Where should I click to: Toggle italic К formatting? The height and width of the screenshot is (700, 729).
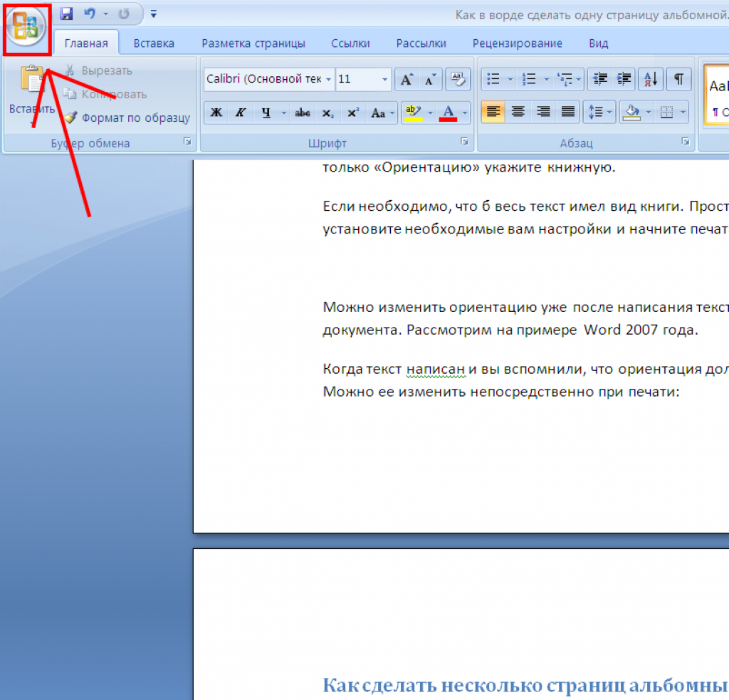[241, 113]
